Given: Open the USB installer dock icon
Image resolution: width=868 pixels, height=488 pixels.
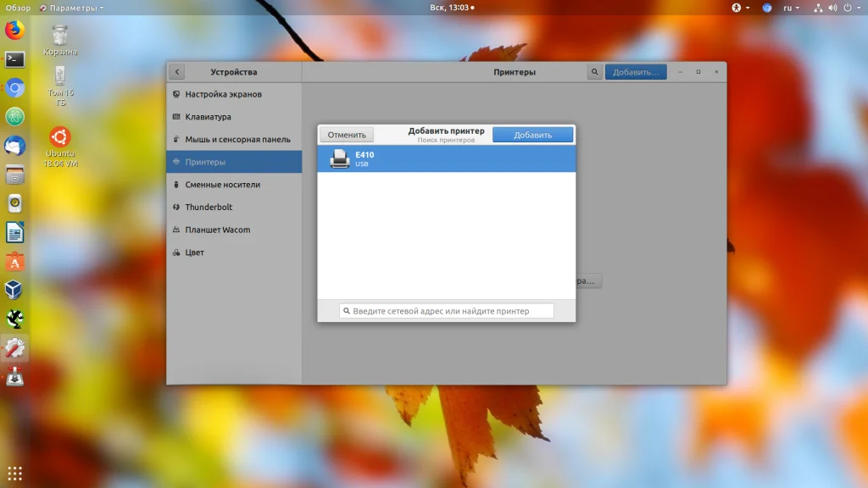Looking at the screenshot, I should tap(15, 377).
